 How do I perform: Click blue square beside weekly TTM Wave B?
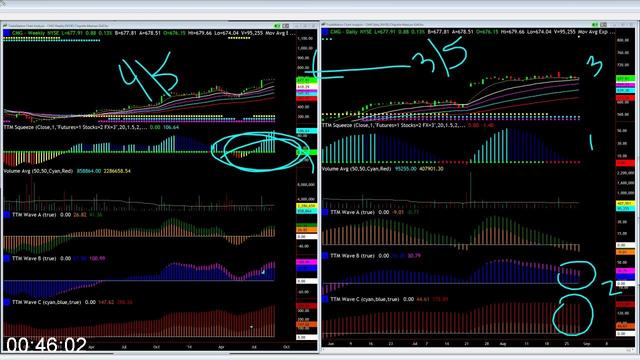click(x=7, y=258)
